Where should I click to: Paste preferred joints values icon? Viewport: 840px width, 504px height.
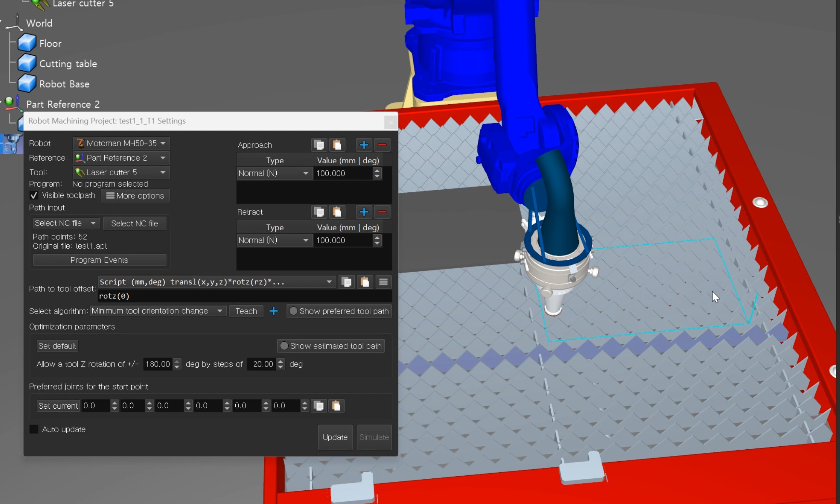pos(336,406)
